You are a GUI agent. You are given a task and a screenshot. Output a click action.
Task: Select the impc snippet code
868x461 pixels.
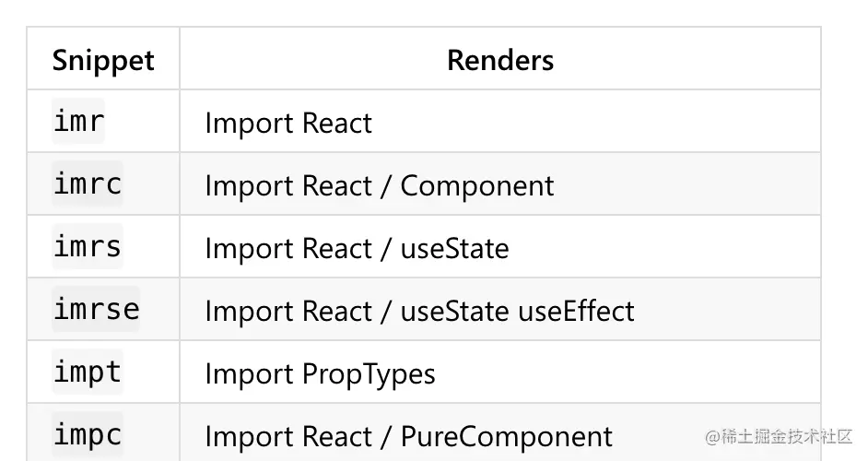(x=88, y=435)
